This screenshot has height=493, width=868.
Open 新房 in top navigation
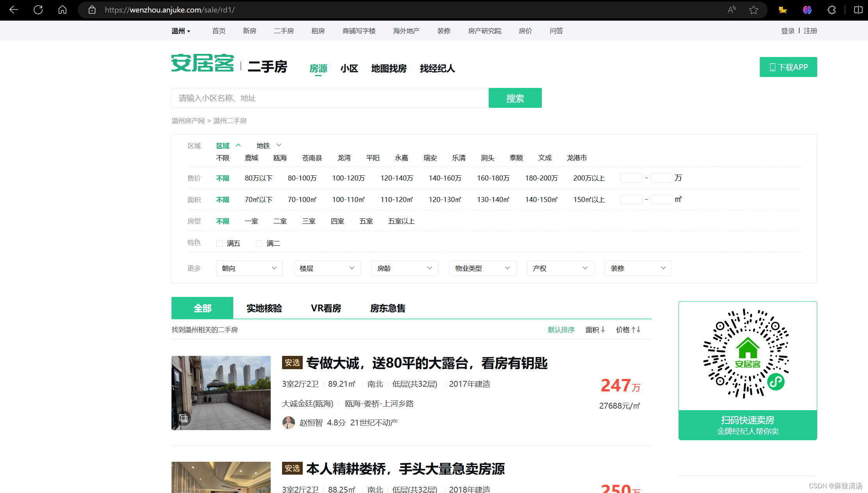click(x=250, y=31)
